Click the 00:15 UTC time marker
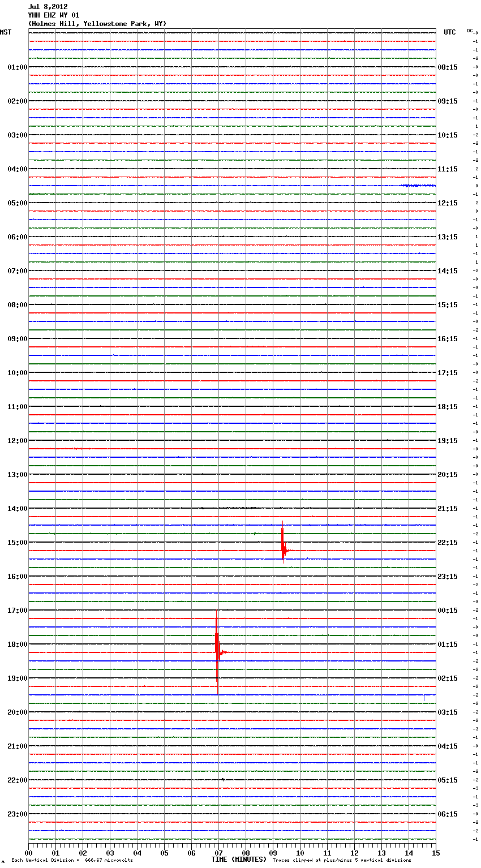Image resolution: width=481 pixels, height=868 pixels. [448, 611]
